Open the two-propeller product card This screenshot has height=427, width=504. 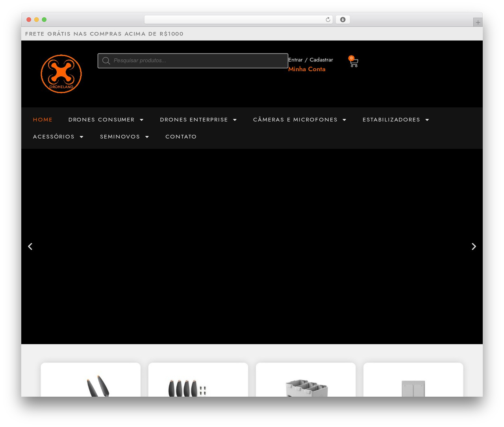click(x=91, y=380)
